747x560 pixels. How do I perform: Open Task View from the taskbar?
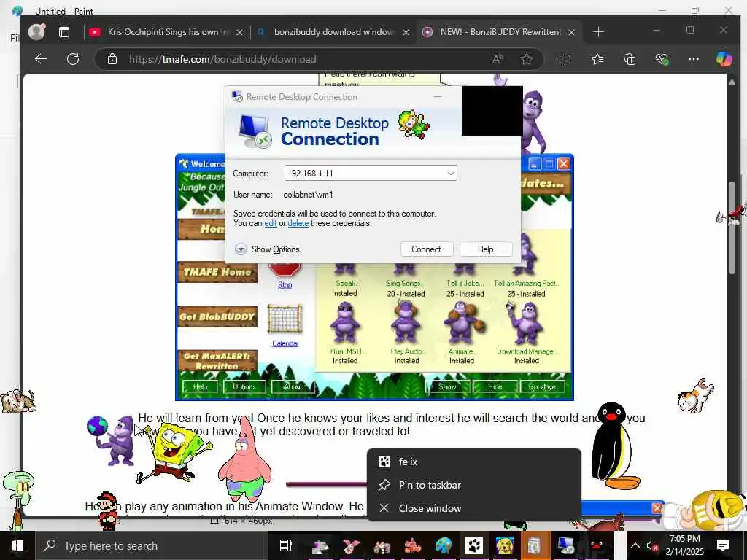click(285, 545)
